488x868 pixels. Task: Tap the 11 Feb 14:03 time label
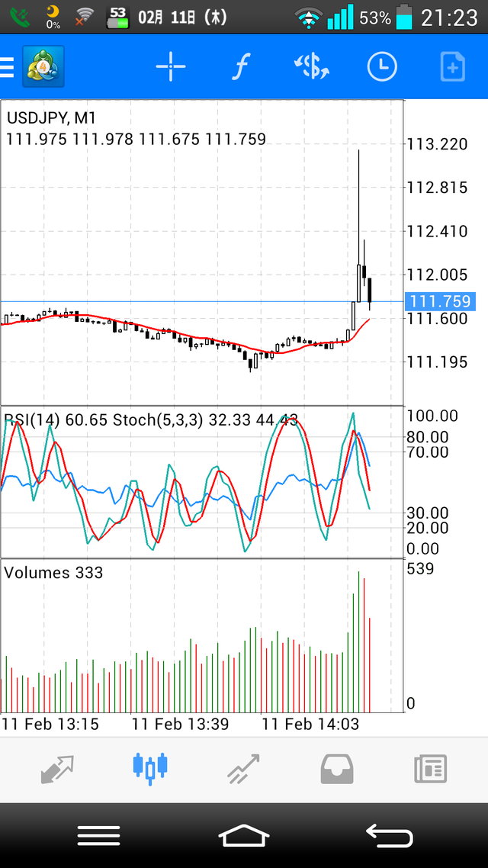point(310,724)
